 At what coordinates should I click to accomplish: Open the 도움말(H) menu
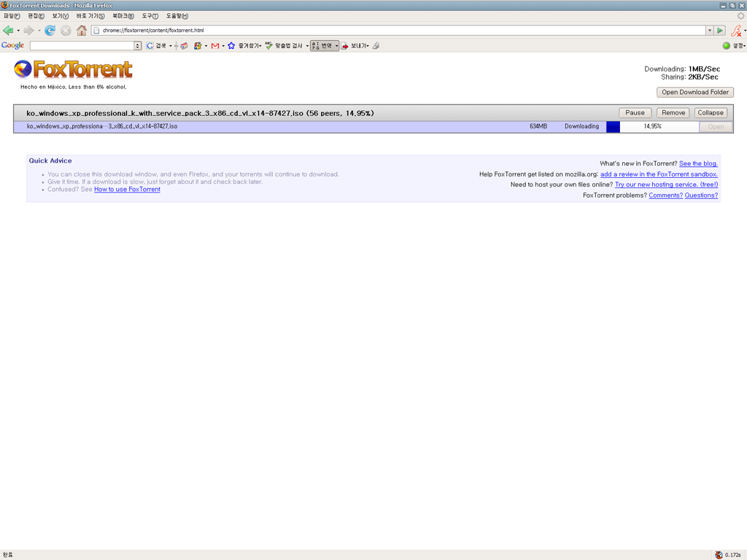pyautogui.click(x=177, y=16)
